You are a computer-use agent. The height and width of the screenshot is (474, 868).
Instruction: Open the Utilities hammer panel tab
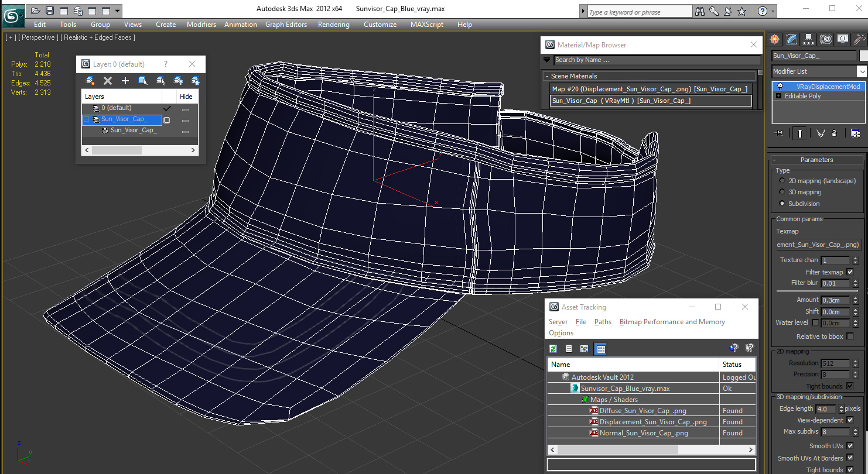[x=859, y=39]
